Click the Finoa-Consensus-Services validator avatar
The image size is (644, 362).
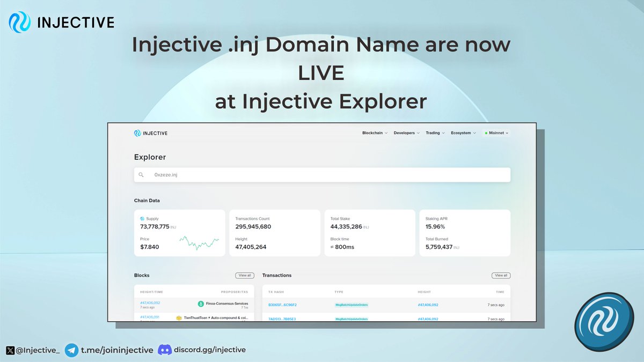201,304
